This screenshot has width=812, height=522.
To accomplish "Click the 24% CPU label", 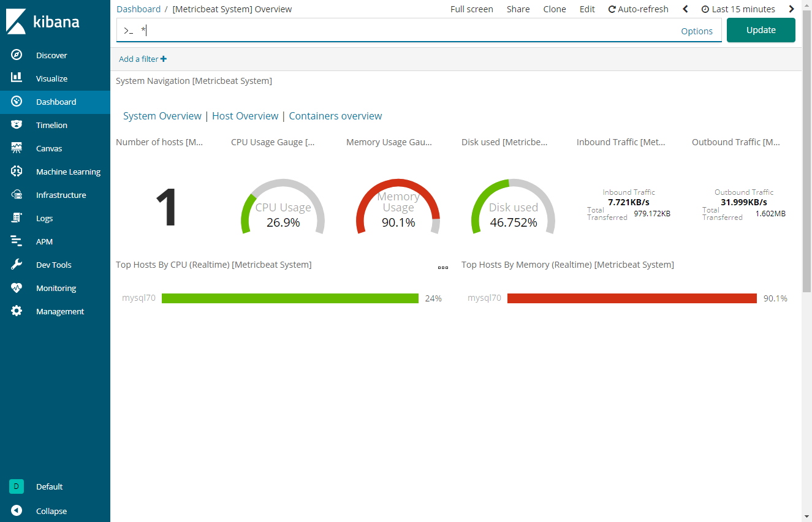I will click(x=433, y=298).
